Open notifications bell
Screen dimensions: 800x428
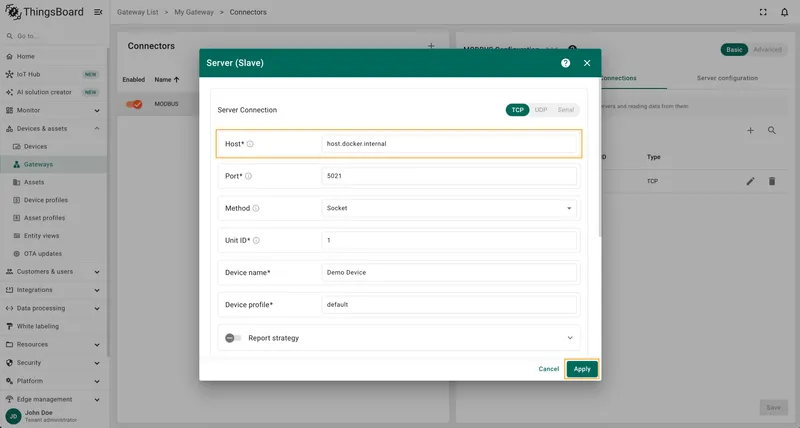pos(784,12)
